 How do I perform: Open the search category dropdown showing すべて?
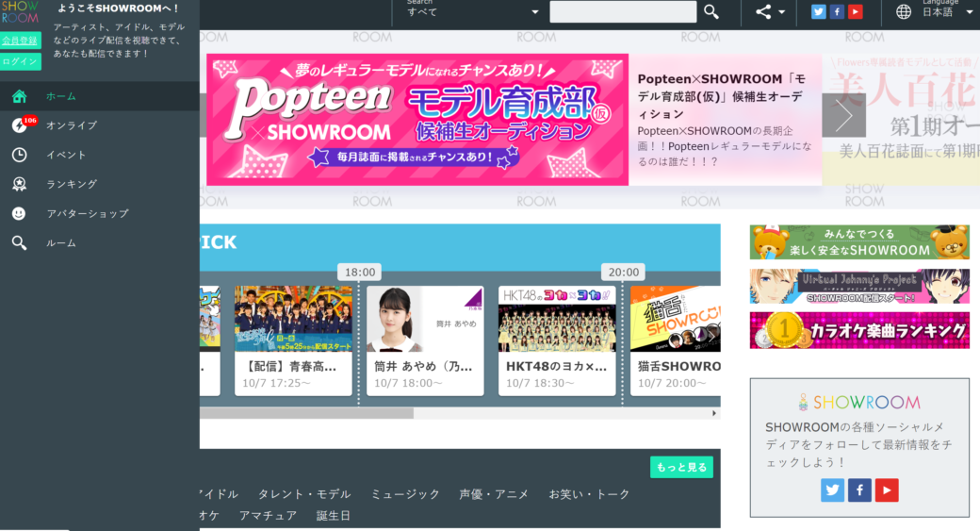coord(473,11)
